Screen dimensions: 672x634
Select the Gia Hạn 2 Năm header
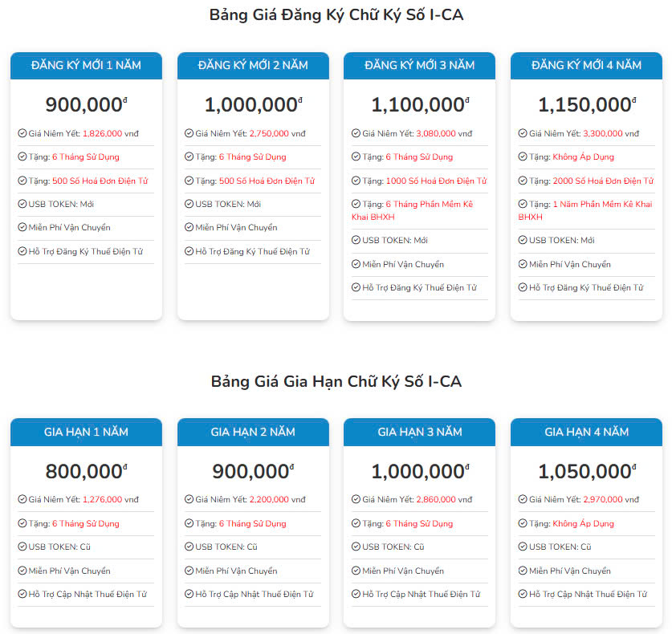point(253,432)
